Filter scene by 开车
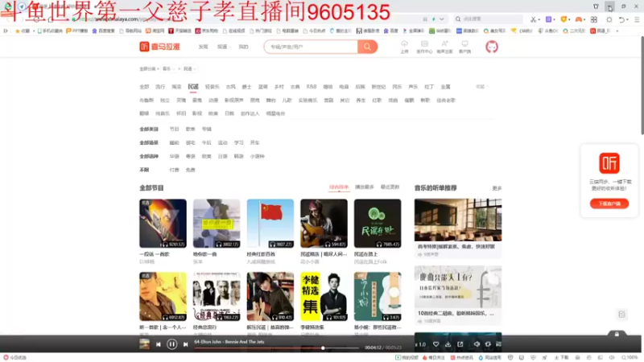The height and width of the screenshot is (362, 644). 254,142
